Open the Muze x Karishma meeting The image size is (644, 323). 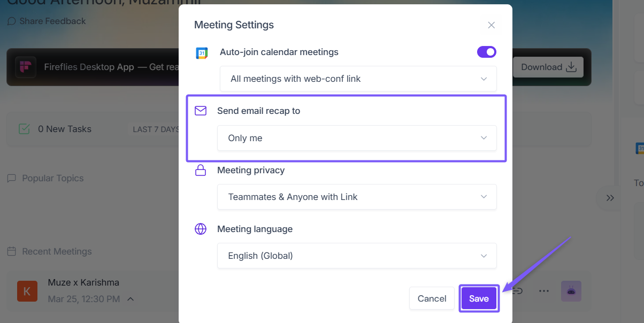pos(83,282)
